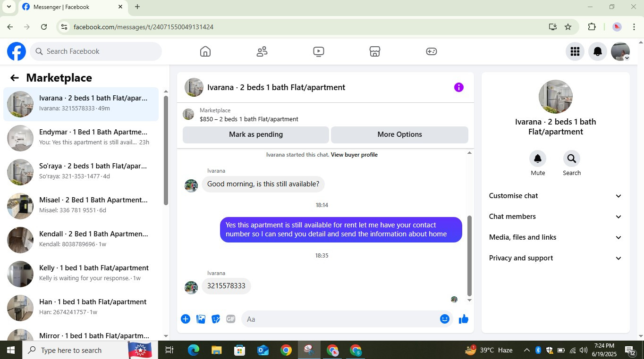Screen dimensions: 644x359
Task: Click the Aa message input field
Action: [x=340, y=319]
